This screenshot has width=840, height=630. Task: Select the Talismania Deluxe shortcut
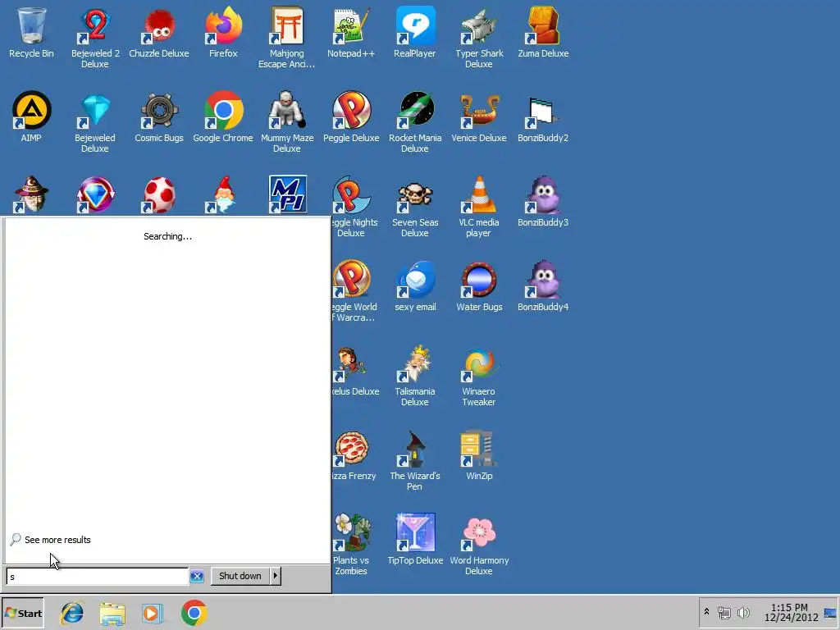pyautogui.click(x=414, y=376)
